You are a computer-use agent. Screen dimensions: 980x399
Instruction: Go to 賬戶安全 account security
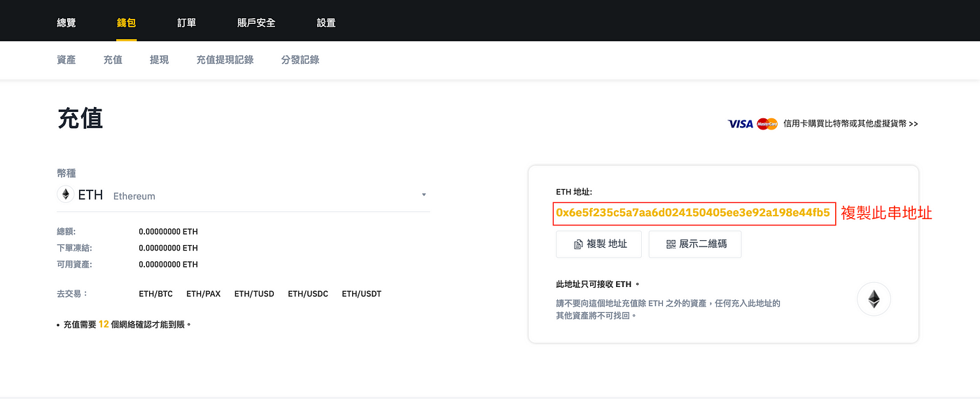coord(256,22)
